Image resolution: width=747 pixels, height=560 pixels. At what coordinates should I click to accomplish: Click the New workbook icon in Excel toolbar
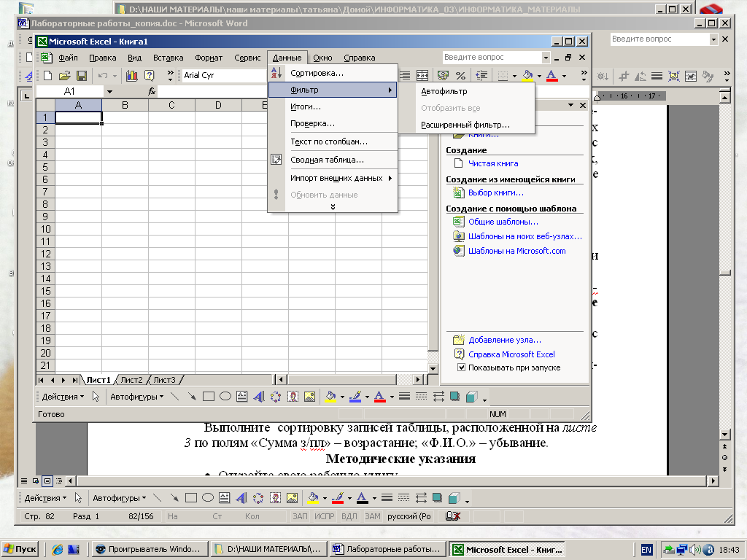point(47,75)
